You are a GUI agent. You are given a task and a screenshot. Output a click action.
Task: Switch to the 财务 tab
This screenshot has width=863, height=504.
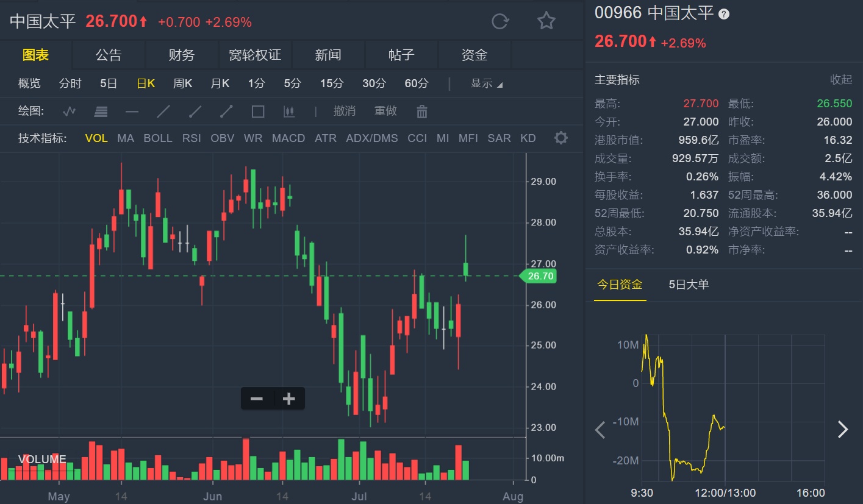181,55
